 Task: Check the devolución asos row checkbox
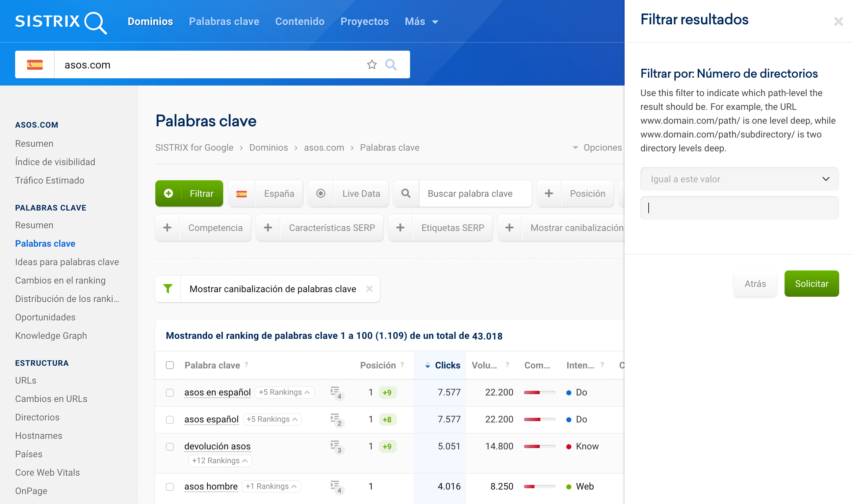[170, 446]
